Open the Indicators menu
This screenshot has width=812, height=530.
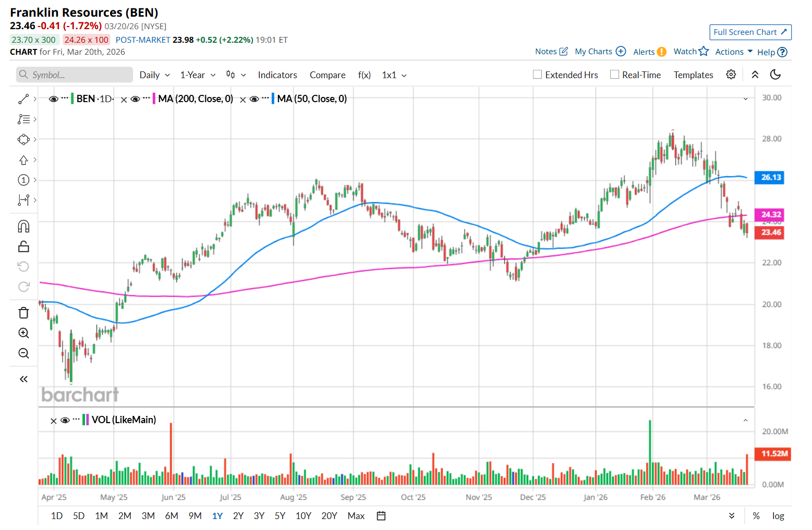pyautogui.click(x=277, y=75)
